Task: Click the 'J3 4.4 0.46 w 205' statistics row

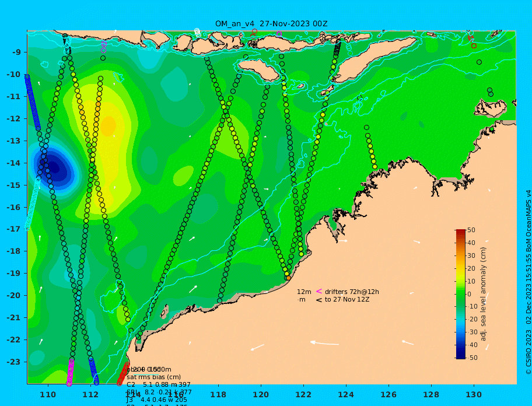Action: pos(157,400)
